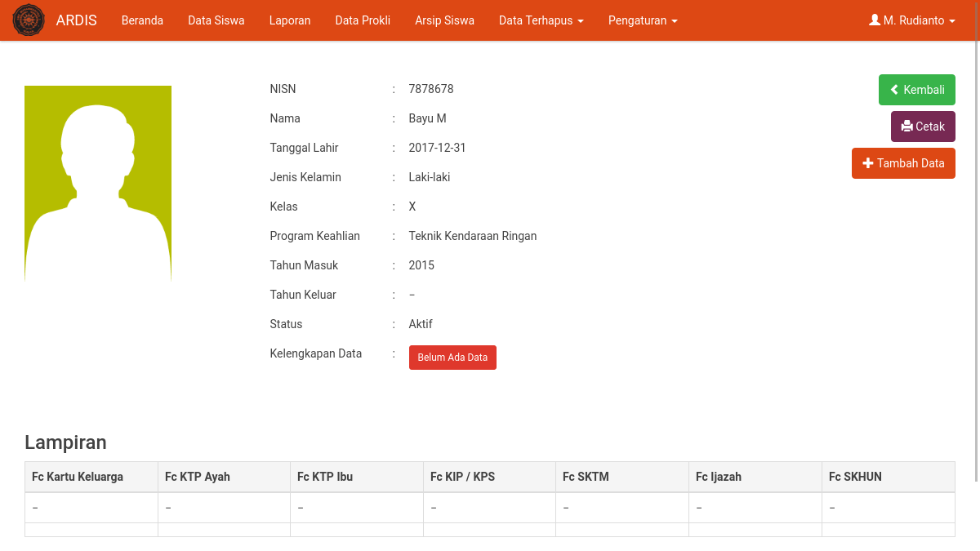Click the user icon beside M. Rudianto
980x551 pixels.
875,20
